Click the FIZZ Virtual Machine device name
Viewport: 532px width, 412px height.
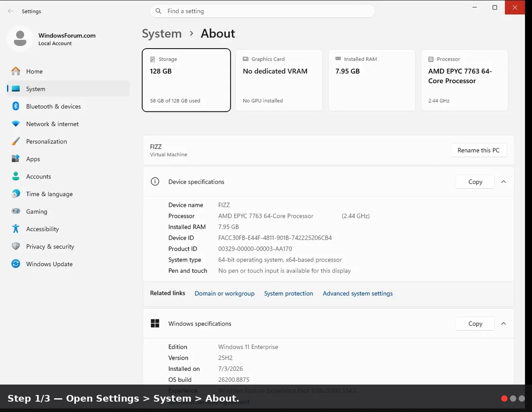169,150
